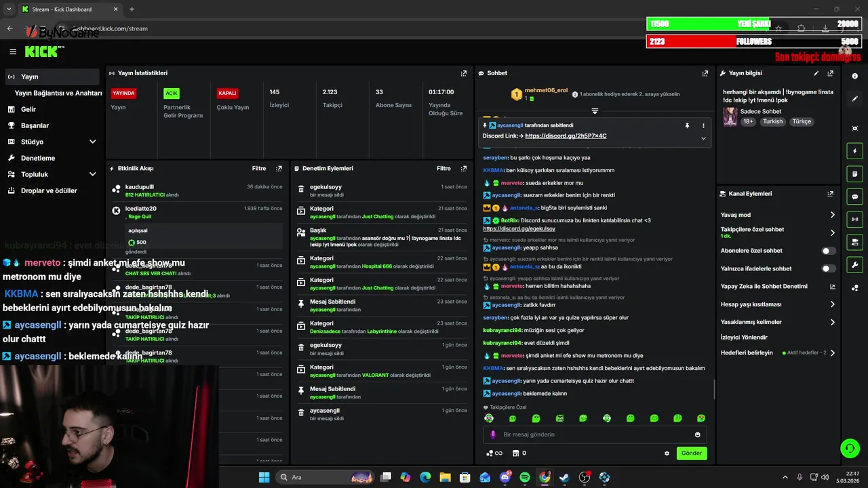
Task: Click the Windows Start button
Action: click(x=264, y=477)
